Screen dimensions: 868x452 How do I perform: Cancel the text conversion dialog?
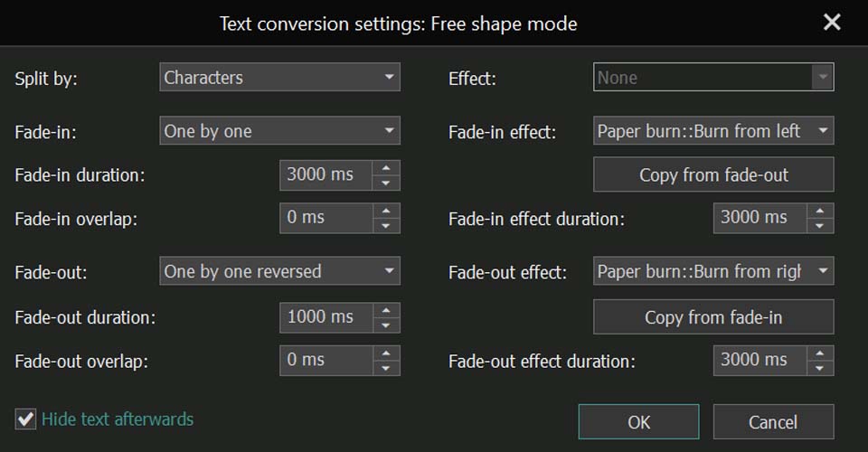click(773, 421)
